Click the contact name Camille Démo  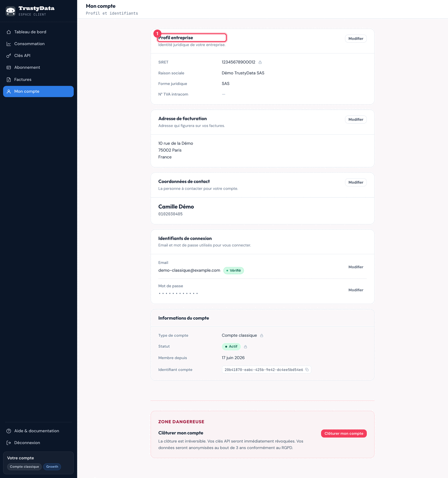coord(176,207)
